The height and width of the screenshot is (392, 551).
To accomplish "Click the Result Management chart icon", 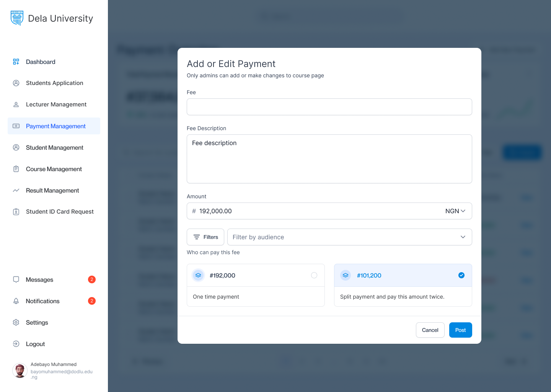I will click(x=16, y=190).
